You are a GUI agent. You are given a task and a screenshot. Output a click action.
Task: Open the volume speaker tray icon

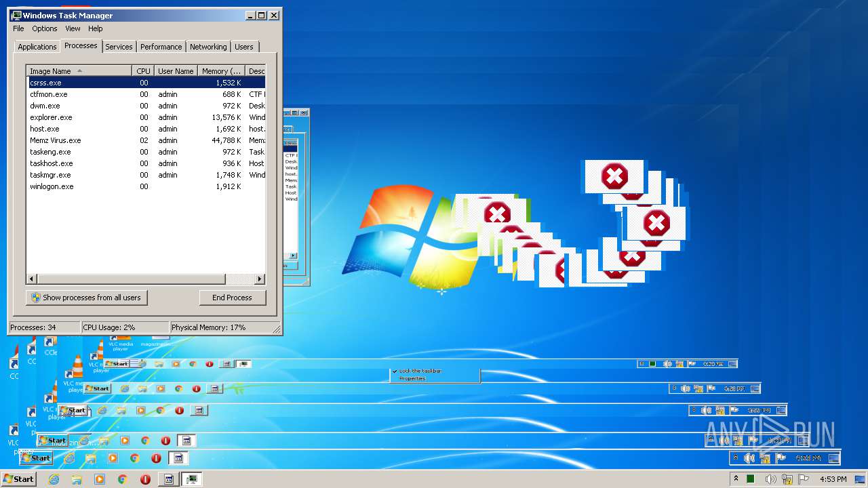coord(770,479)
